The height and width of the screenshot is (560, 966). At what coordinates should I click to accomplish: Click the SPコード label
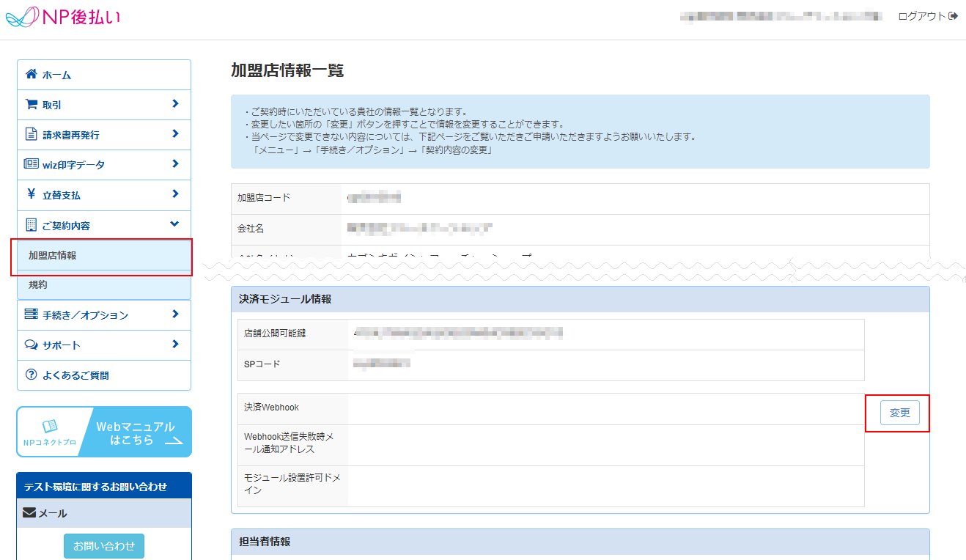coord(262,364)
